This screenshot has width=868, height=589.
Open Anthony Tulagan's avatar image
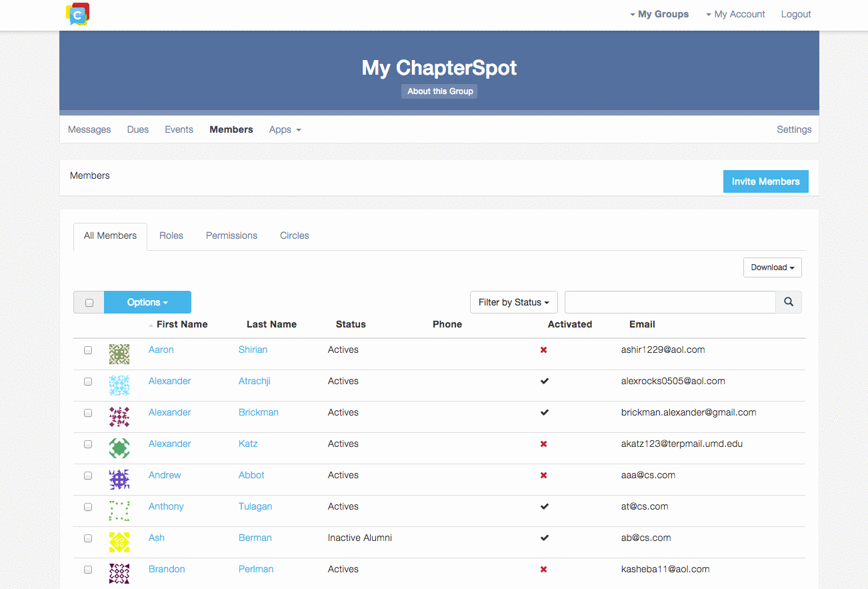pyautogui.click(x=119, y=511)
